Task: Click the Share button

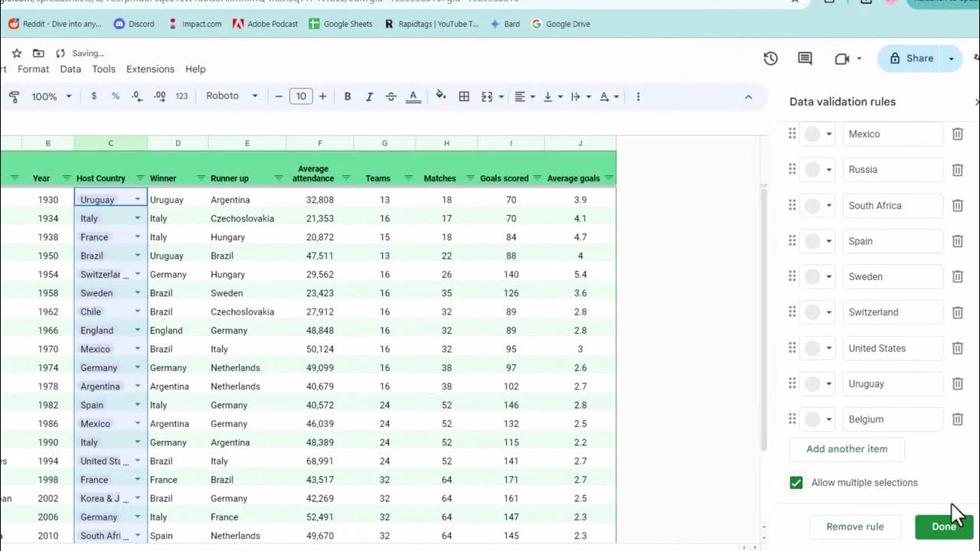Action: tap(910, 58)
